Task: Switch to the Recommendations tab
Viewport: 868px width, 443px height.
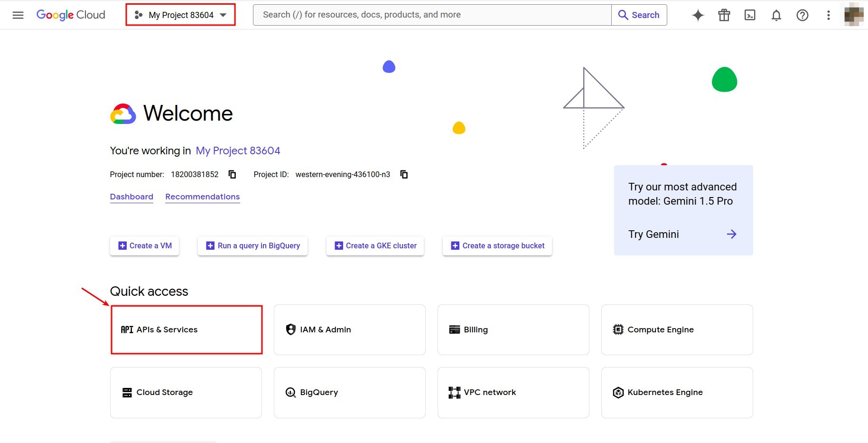Action: pyautogui.click(x=202, y=197)
